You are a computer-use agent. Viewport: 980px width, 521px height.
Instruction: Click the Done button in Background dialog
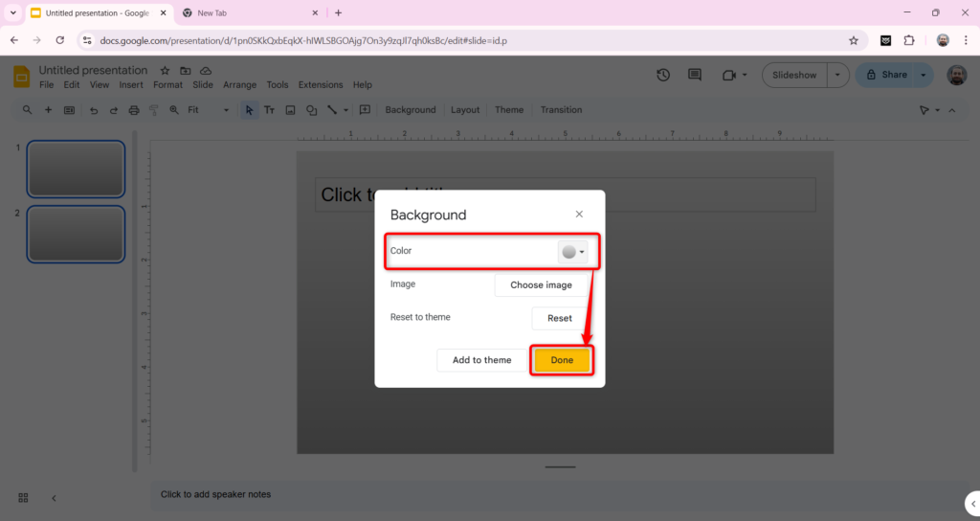pos(562,360)
